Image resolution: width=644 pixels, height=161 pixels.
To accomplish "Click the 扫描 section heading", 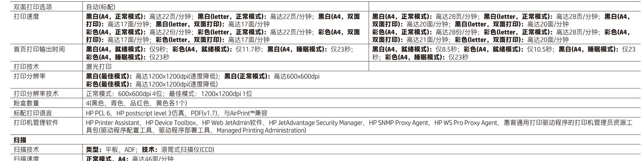I will [20, 140].
